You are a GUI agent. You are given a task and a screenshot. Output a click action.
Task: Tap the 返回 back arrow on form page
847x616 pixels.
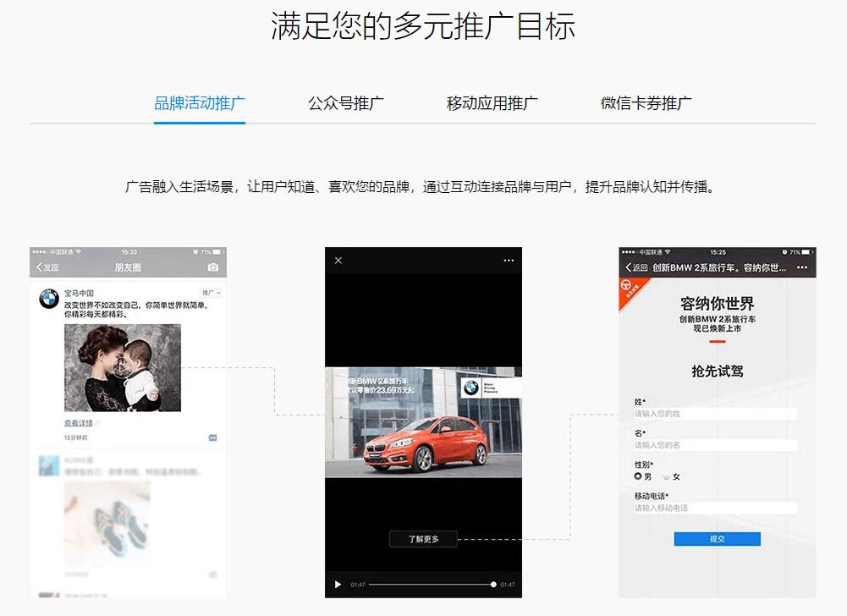[635, 267]
